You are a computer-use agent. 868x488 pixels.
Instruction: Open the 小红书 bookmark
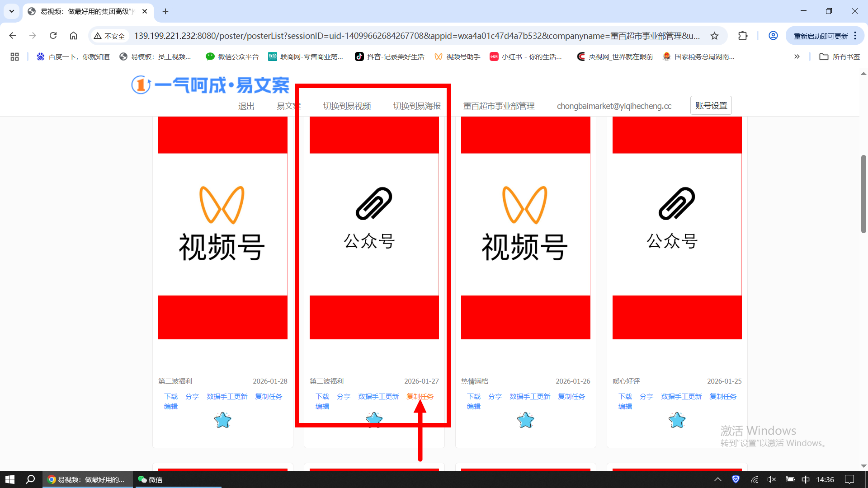[526, 56]
